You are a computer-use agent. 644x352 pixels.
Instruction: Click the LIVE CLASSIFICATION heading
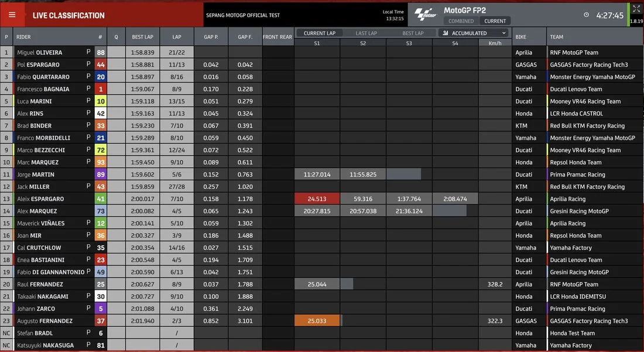click(x=68, y=16)
